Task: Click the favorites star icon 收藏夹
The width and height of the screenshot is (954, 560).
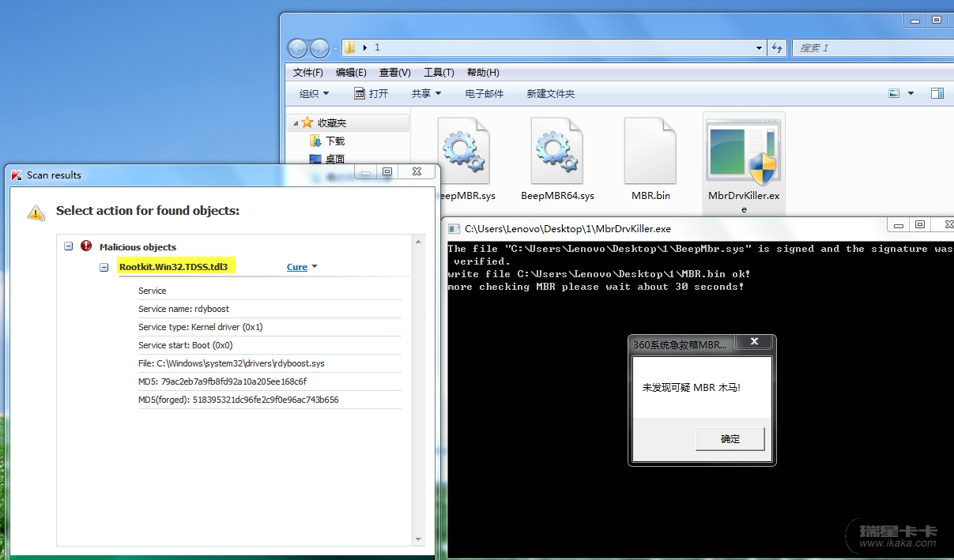Action: 307,122
